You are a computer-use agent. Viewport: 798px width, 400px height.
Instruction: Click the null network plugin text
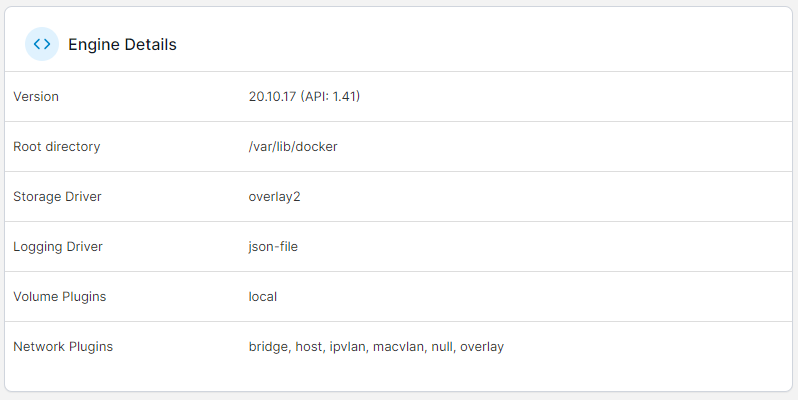click(441, 347)
